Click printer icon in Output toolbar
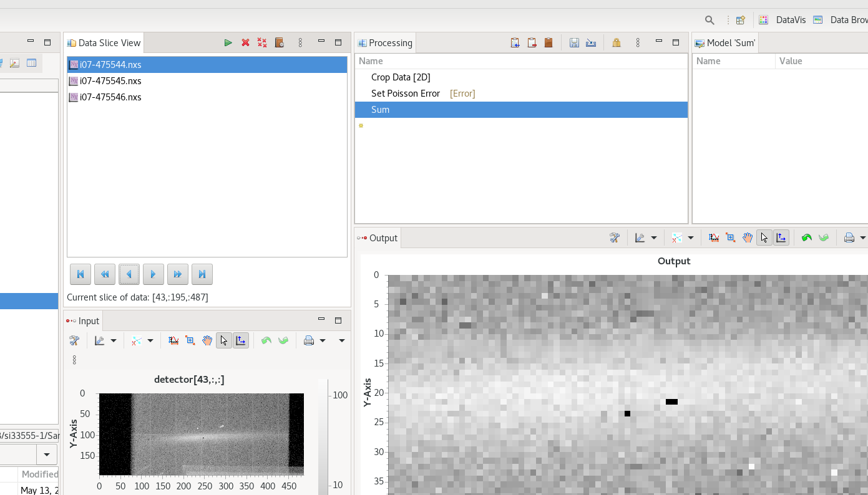868x495 pixels. click(x=849, y=238)
